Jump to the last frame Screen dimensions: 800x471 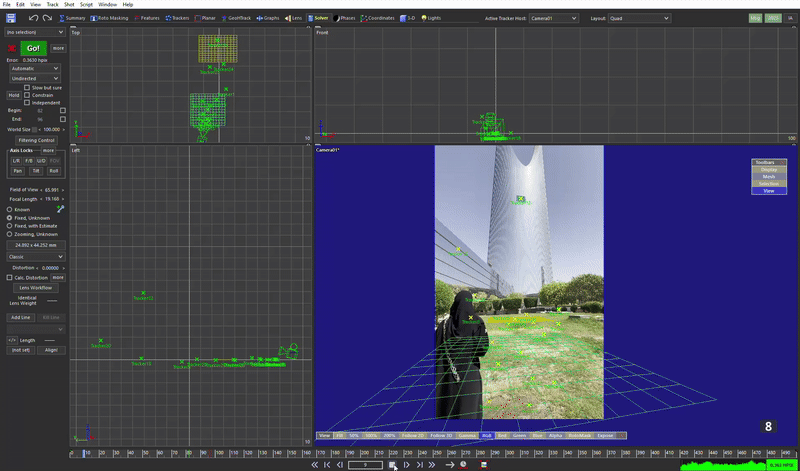pos(419,464)
